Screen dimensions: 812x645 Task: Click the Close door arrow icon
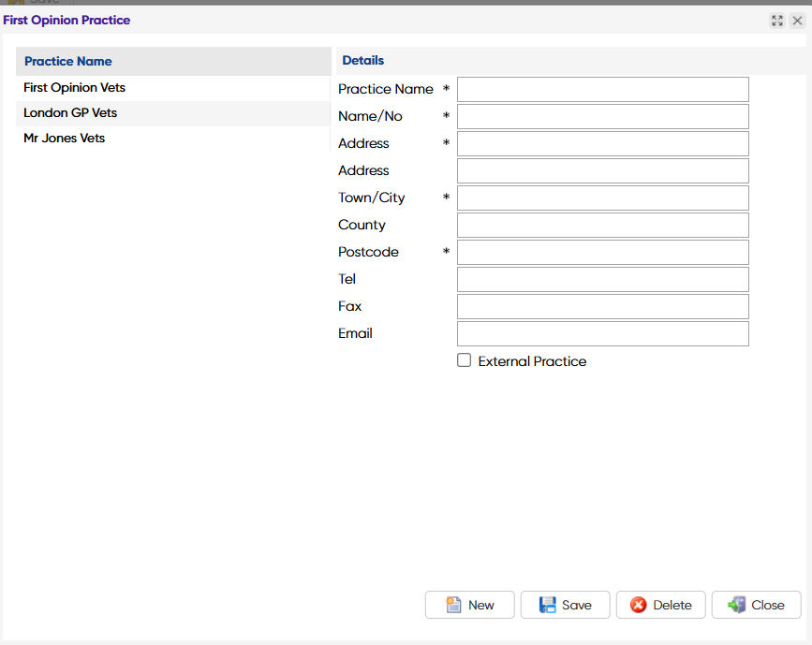coord(737,605)
